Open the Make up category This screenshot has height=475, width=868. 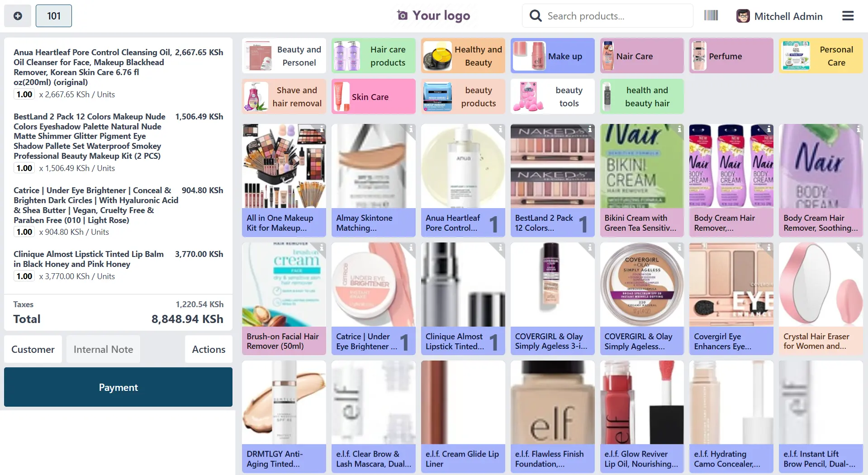[x=552, y=56]
